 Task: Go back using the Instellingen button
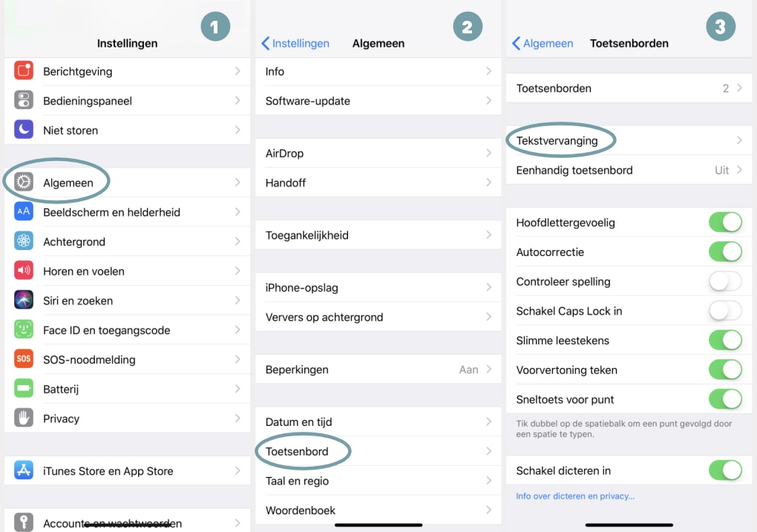(x=295, y=44)
